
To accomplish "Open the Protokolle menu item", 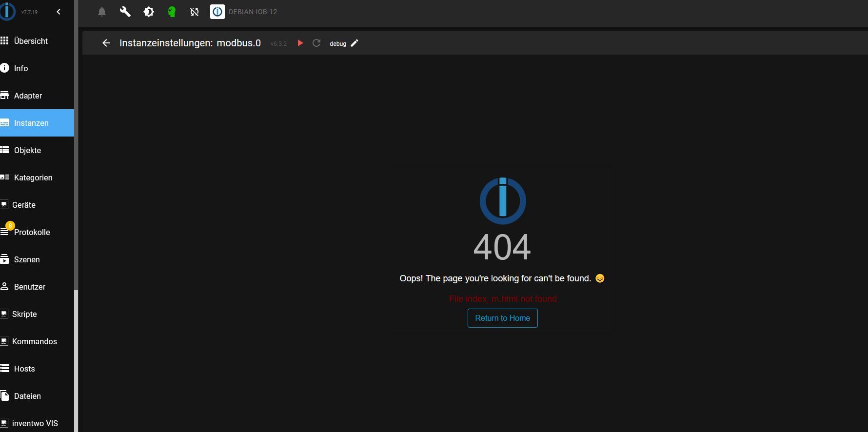I will (x=37, y=232).
